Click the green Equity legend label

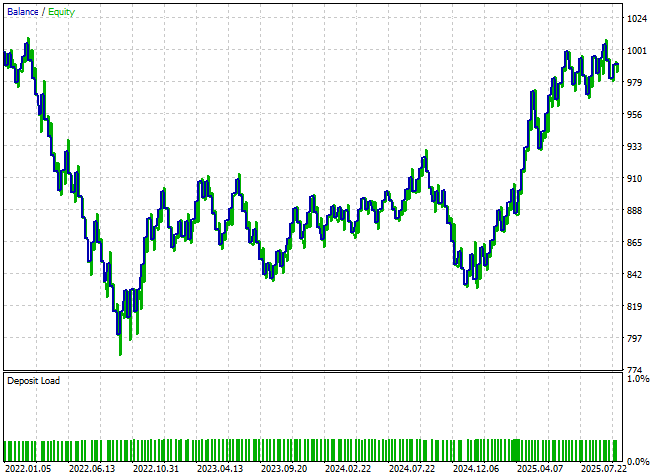pos(62,12)
